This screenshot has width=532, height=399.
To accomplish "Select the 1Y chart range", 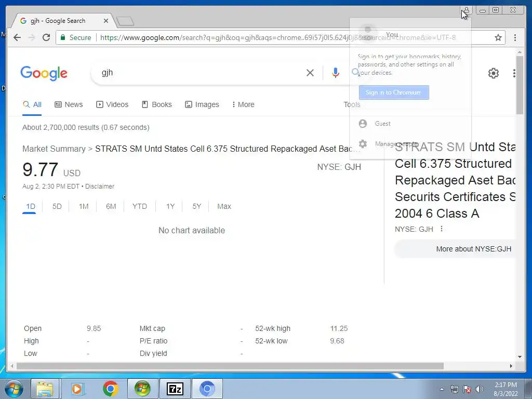I will pos(170,206).
